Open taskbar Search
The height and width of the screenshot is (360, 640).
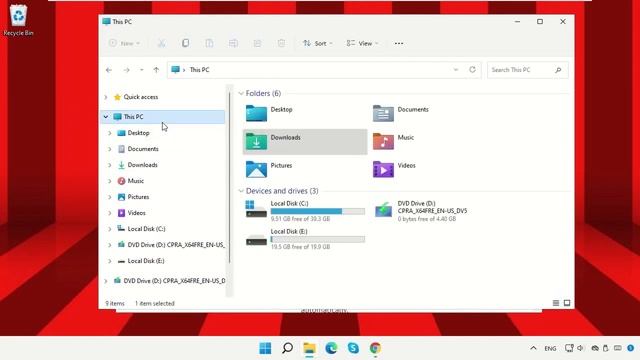point(287,348)
